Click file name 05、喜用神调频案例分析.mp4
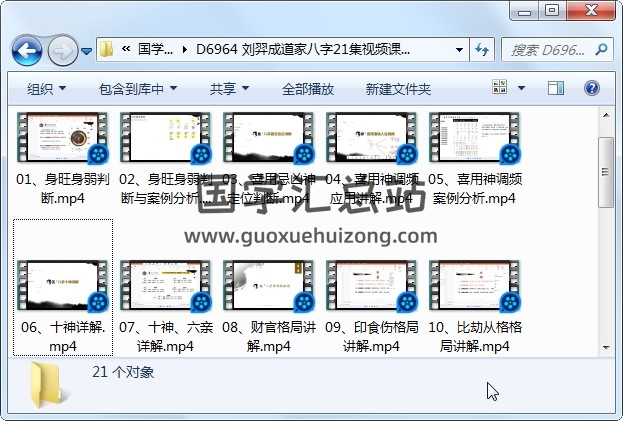 [475, 189]
